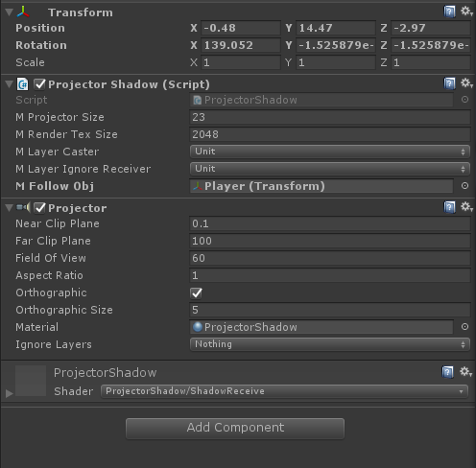
Task: Collapse the Projector component foldout
Action: coord(10,208)
